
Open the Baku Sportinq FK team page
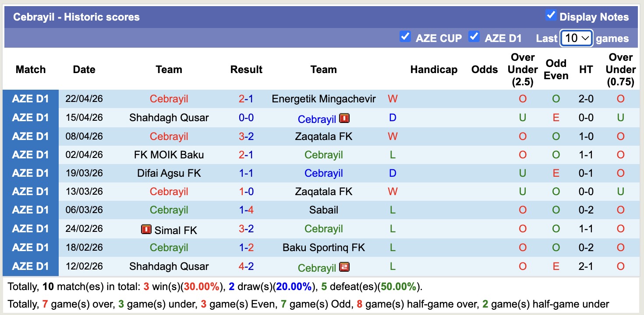pos(324,247)
